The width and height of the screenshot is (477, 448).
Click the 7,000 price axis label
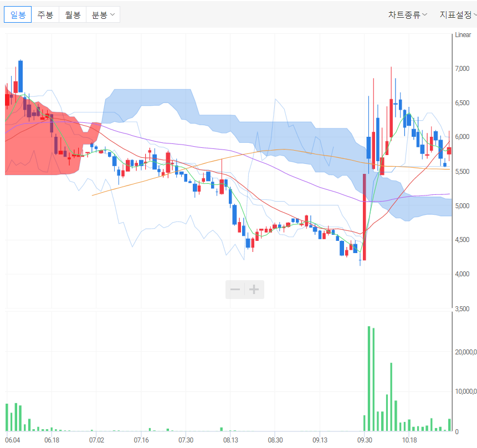(462, 69)
